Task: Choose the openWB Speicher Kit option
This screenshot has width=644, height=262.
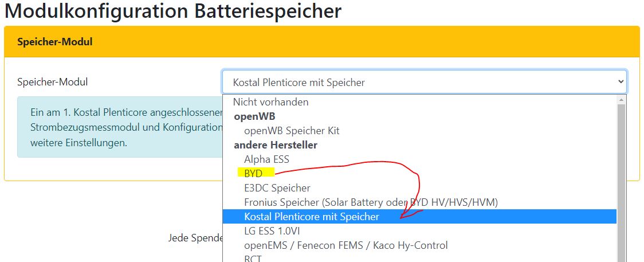Action: (x=292, y=131)
